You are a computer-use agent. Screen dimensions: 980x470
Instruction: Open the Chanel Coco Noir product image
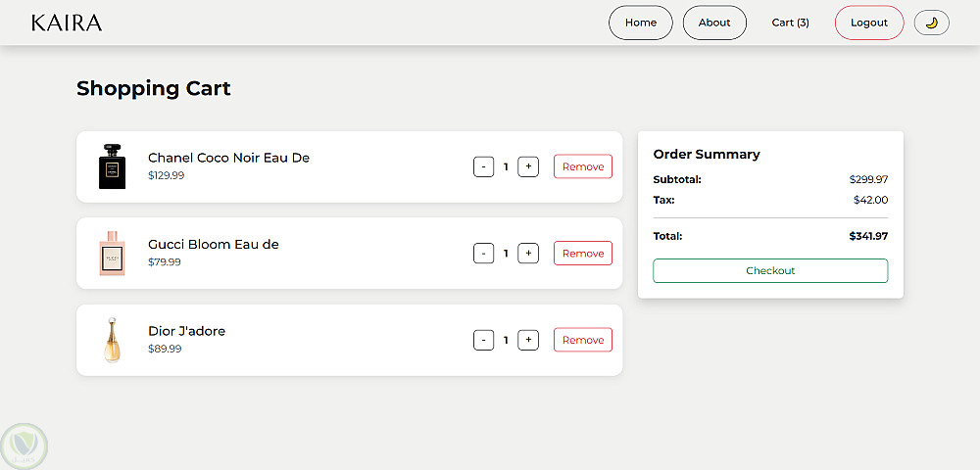click(x=113, y=166)
